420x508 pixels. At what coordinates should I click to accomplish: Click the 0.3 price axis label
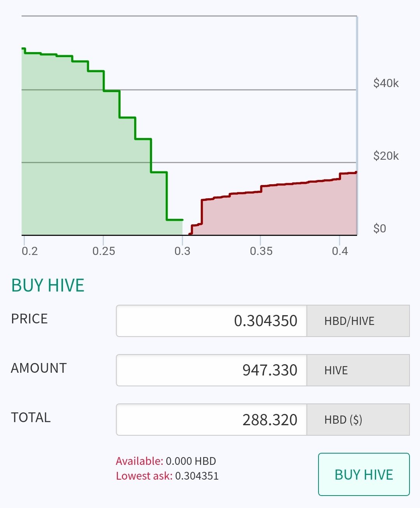(x=182, y=251)
